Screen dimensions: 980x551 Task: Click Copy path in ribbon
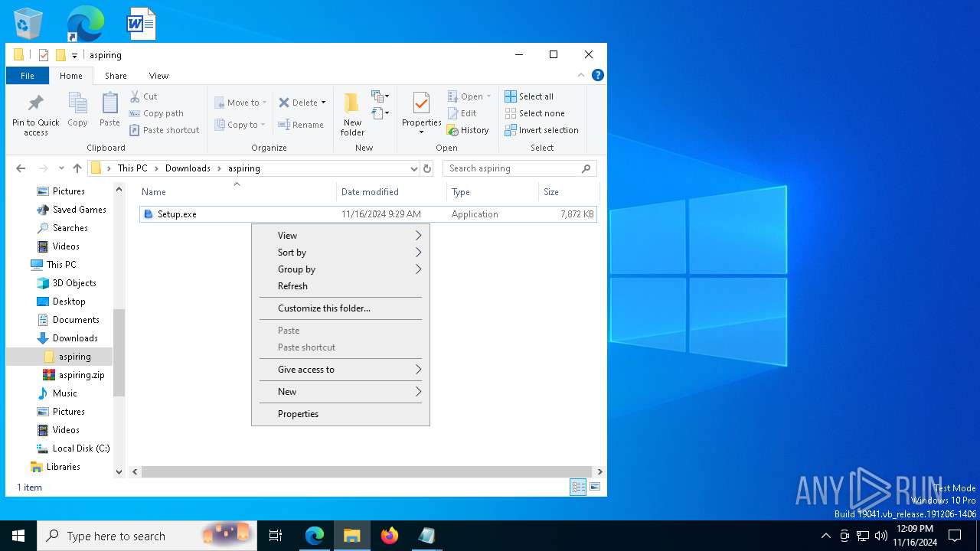157,113
